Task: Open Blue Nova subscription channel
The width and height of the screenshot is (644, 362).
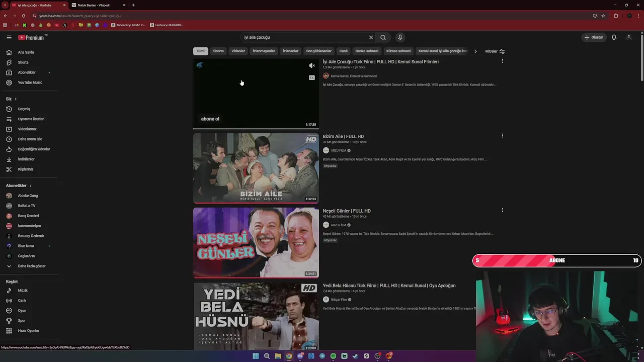Action: coord(26,246)
